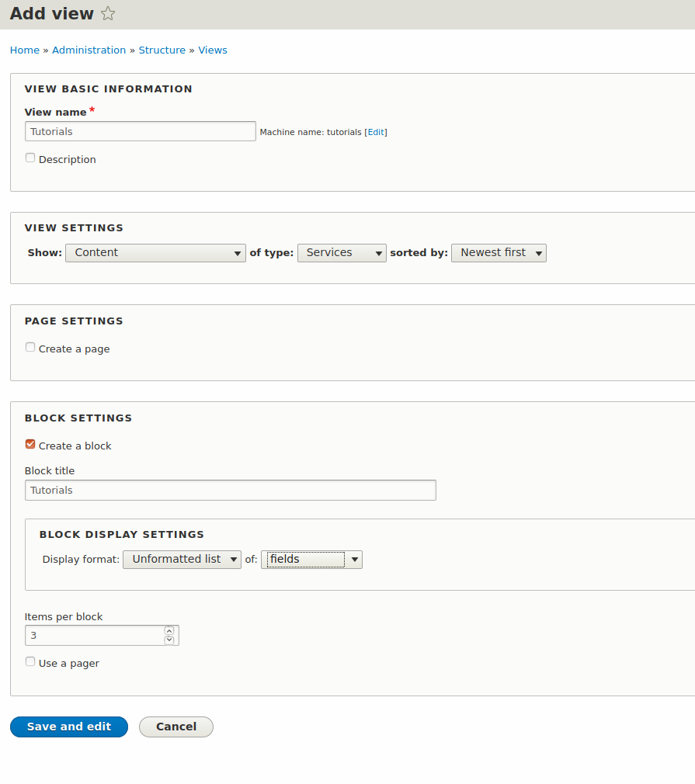The height and width of the screenshot is (784, 695).
Task: Uncheck the Create a block checkbox
Action: (x=30, y=445)
